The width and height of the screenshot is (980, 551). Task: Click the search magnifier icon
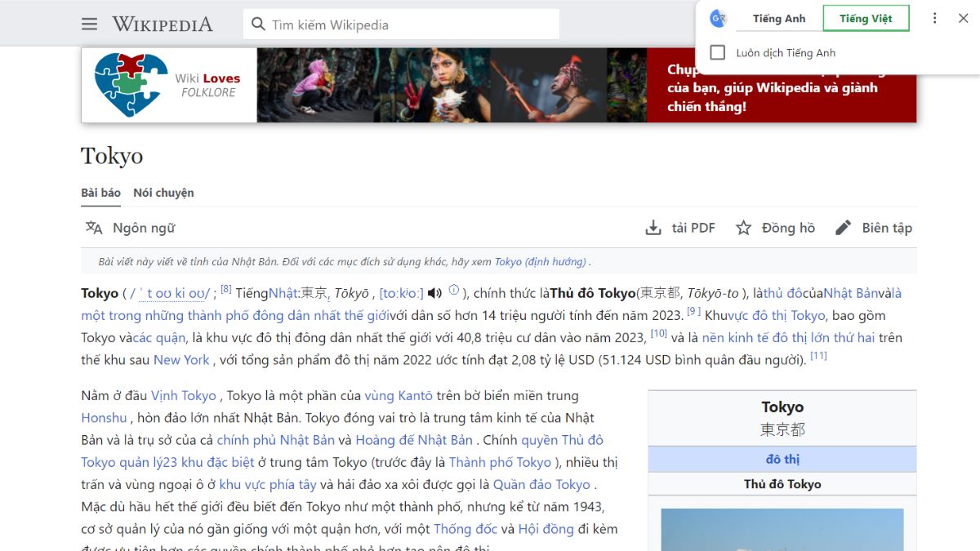click(x=259, y=24)
